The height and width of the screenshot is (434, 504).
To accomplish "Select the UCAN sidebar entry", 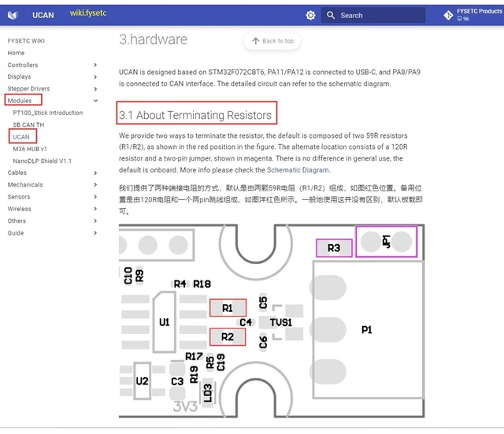I will point(21,137).
